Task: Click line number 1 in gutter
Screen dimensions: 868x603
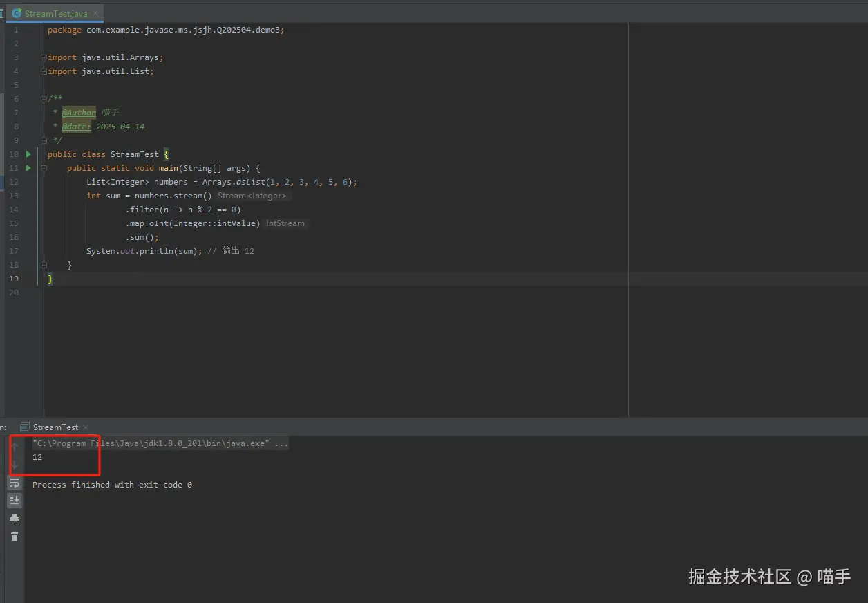Action: pos(16,30)
